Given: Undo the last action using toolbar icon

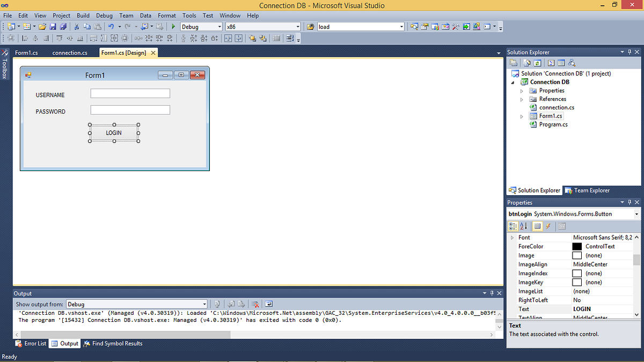Looking at the screenshot, I should [111, 26].
